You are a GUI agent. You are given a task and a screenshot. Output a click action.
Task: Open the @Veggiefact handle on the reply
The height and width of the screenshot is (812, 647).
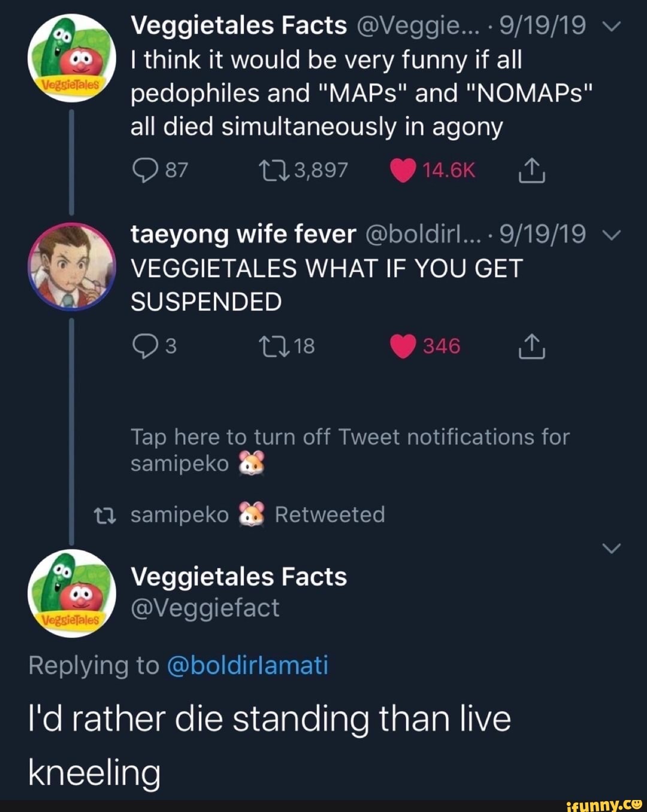point(205,608)
